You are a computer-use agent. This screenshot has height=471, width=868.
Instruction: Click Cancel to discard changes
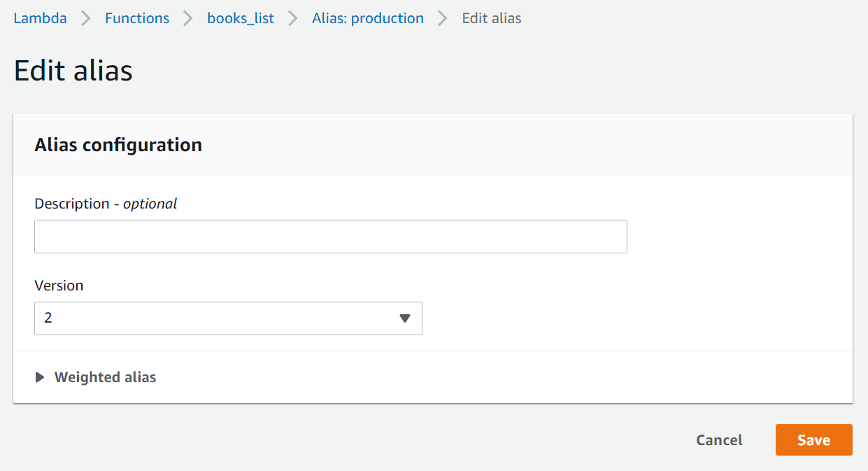tap(719, 440)
